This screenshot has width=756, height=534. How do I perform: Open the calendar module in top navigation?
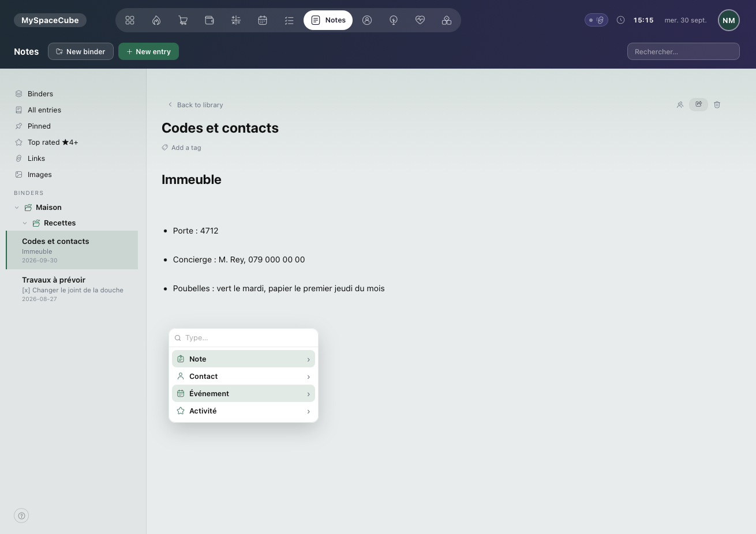pos(263,20)
